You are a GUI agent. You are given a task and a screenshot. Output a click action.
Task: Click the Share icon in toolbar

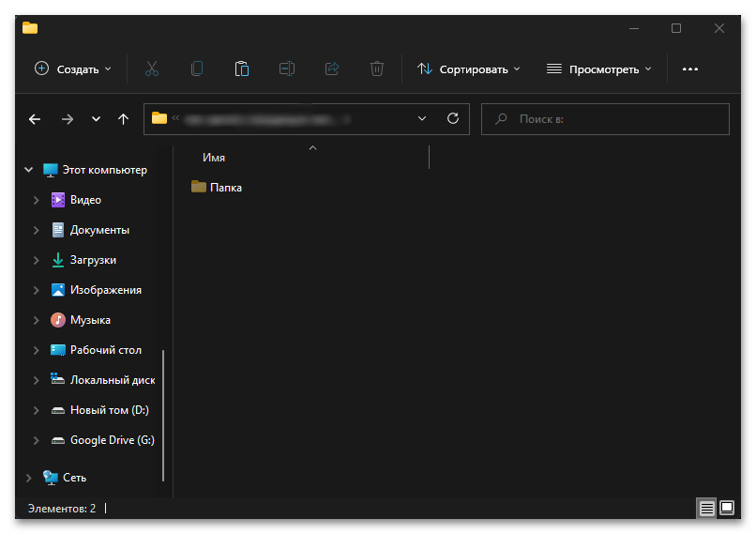pos(331,69)
